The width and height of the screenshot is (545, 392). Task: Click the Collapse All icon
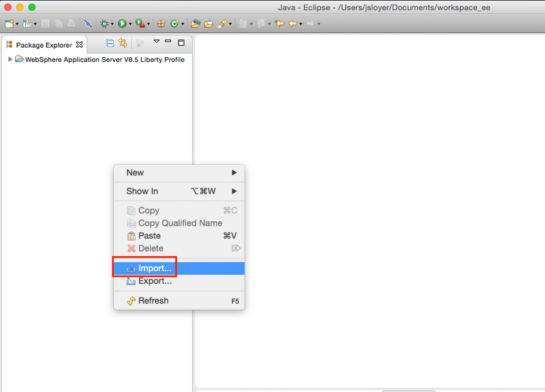coord(110,43)
